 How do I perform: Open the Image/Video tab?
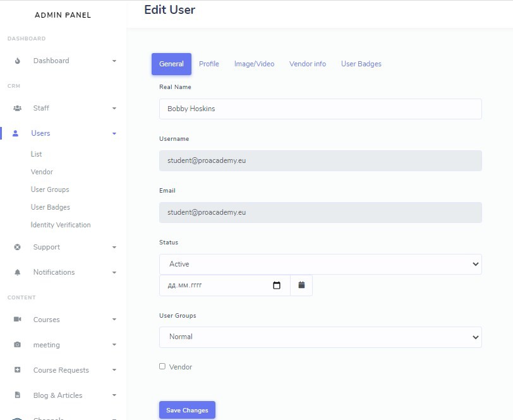254,64
